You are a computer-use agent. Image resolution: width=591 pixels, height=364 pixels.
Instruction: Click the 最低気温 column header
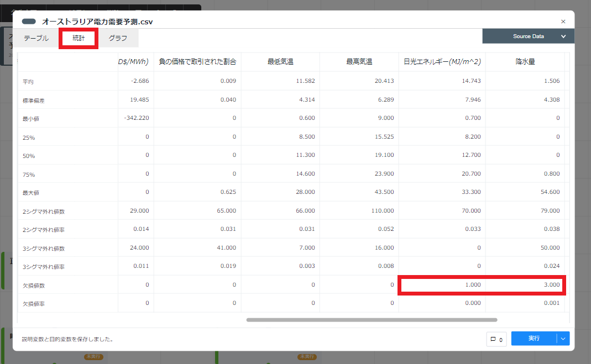[280, 62]
